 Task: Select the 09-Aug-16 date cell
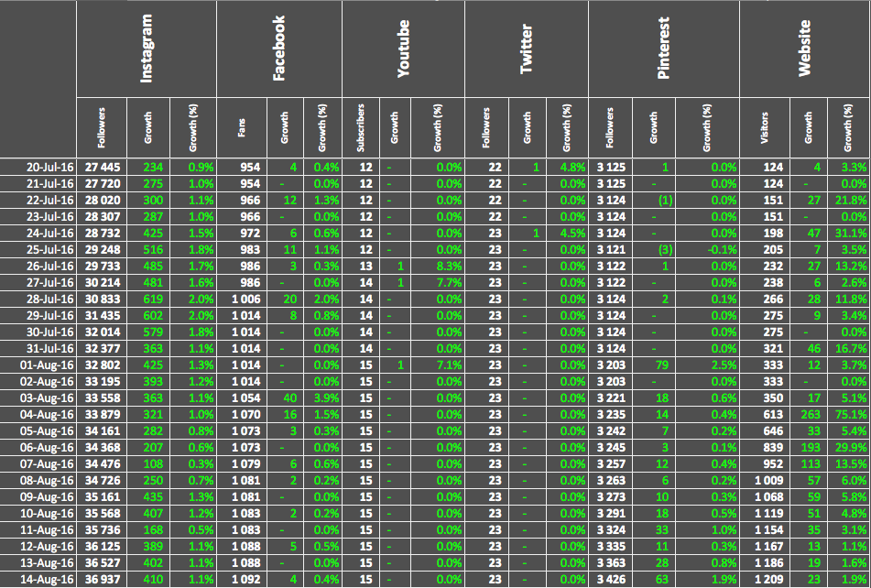point(38,497)
